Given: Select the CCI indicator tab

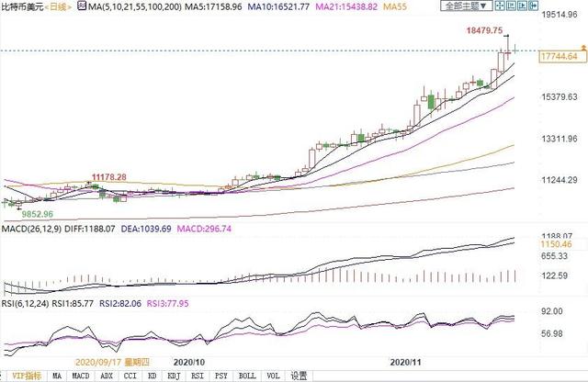Looking at the screenshot, I should click(x=130, y=376).
